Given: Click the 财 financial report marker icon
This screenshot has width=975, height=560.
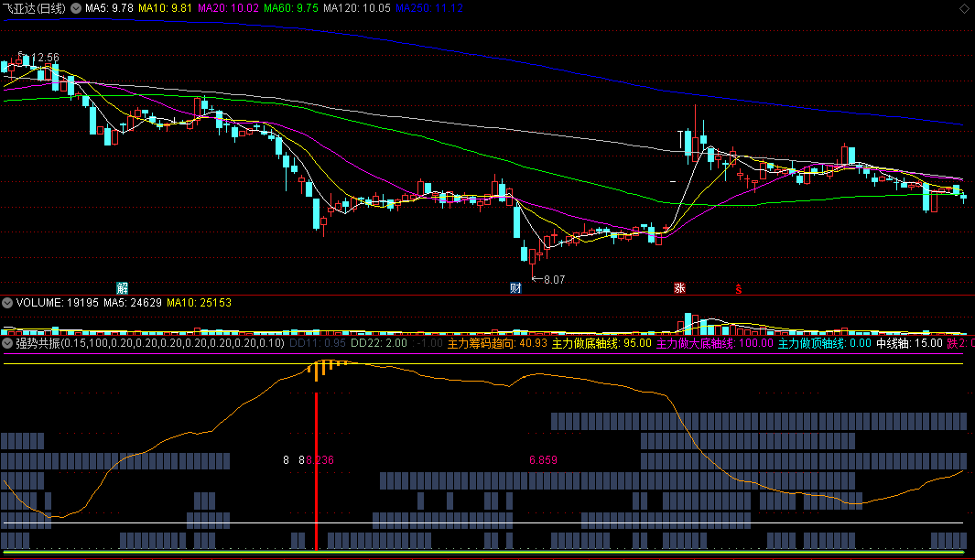Looking at the screenshot, I should click(515, 287).
